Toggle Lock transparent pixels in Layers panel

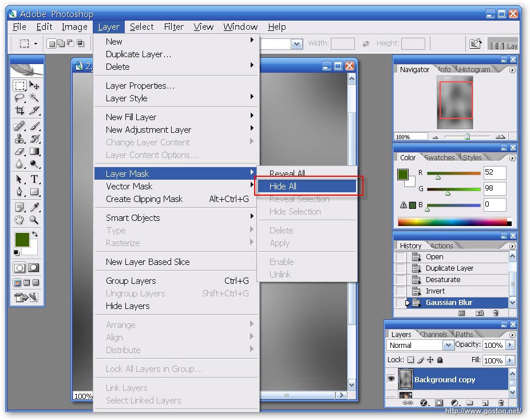pyautogui.click(x=411, y=360)
